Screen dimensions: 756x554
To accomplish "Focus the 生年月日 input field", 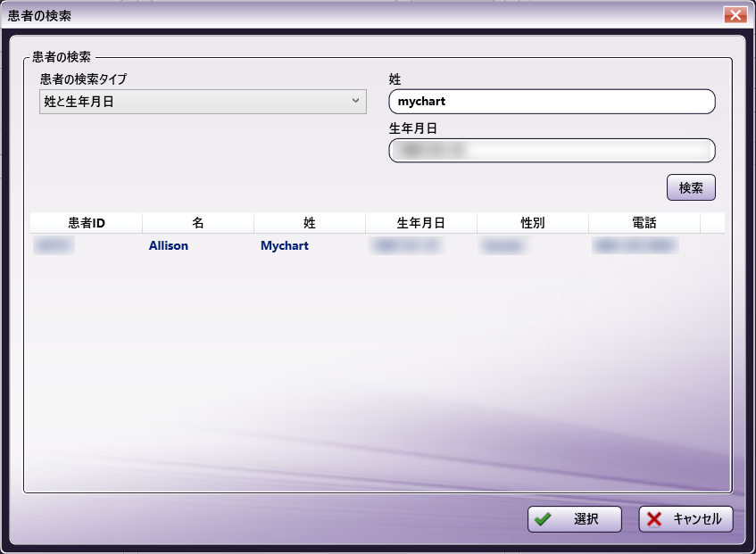I will 552,151.
